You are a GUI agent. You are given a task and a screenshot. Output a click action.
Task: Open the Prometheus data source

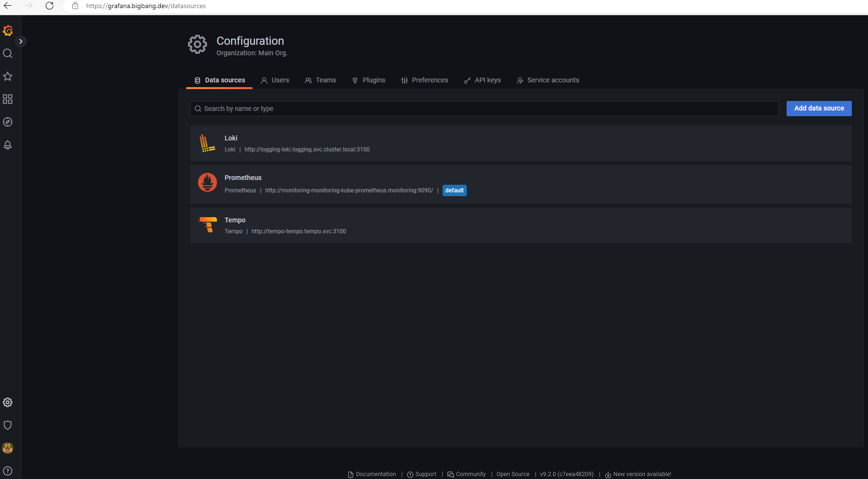[x=243, y=178]
